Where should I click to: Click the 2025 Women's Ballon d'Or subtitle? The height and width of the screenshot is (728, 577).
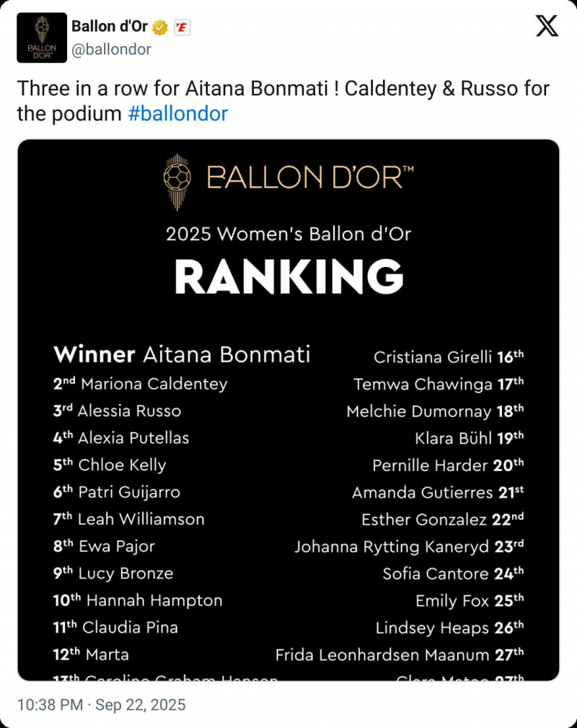coord(288,234)
